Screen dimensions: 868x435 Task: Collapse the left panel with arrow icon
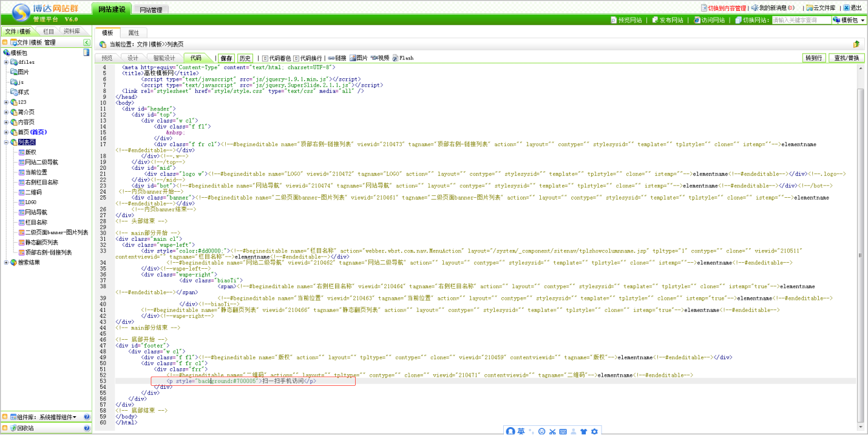87,42
